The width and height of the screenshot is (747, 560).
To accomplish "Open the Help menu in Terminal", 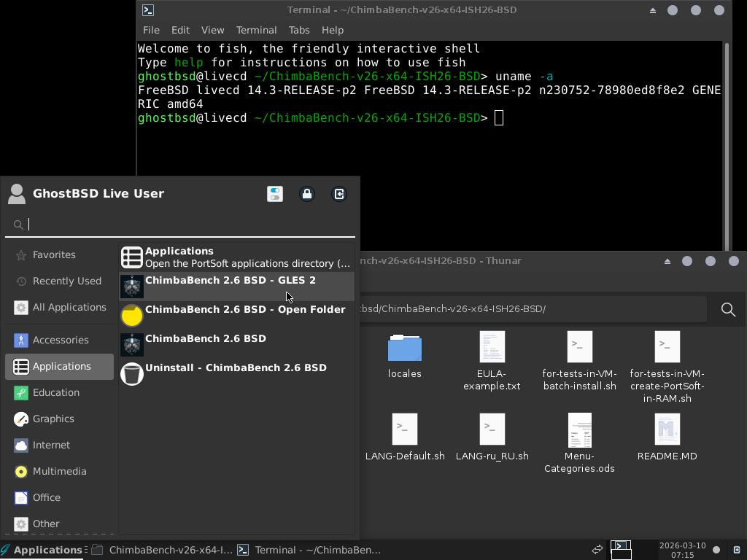I will pyautogui.click(x=333, y=30).
